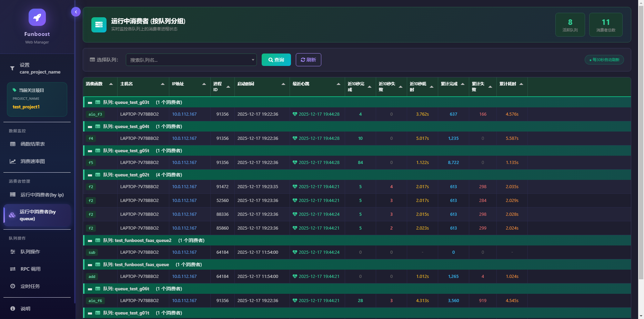
Task: Click the Funboost rocket logo icon
Action: click(37, 17)
